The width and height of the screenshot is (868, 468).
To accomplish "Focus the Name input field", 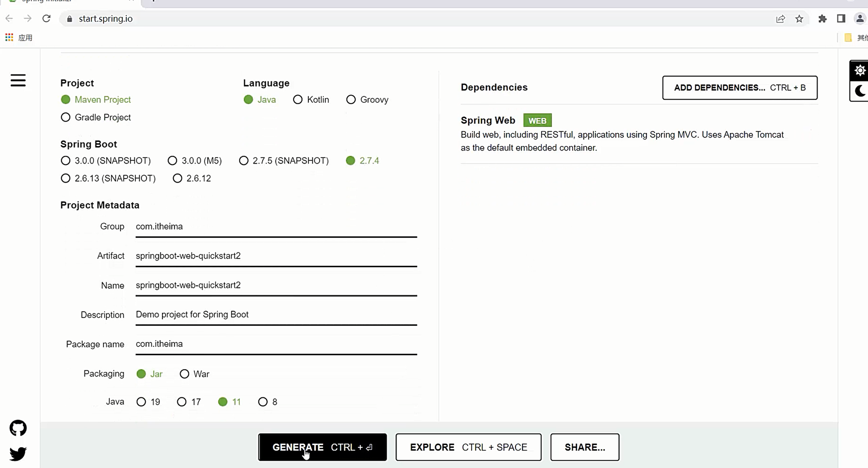I will (x=276, y=286).
